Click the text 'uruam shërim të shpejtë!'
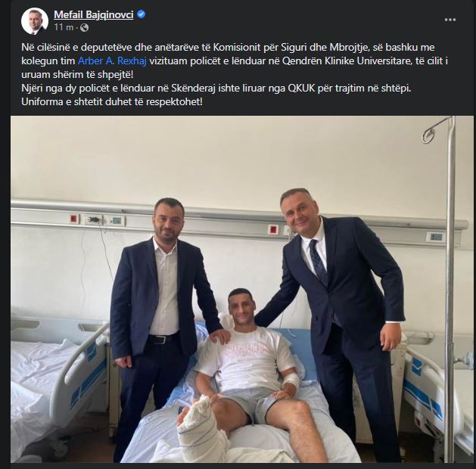Viewport: 476px width, 469px height. 77,74
